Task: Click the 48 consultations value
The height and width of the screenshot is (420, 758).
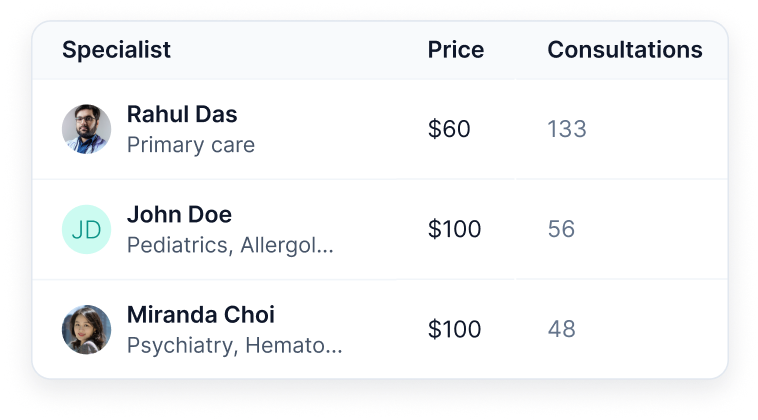Action: pyautogui.click(x=561, y=329)
